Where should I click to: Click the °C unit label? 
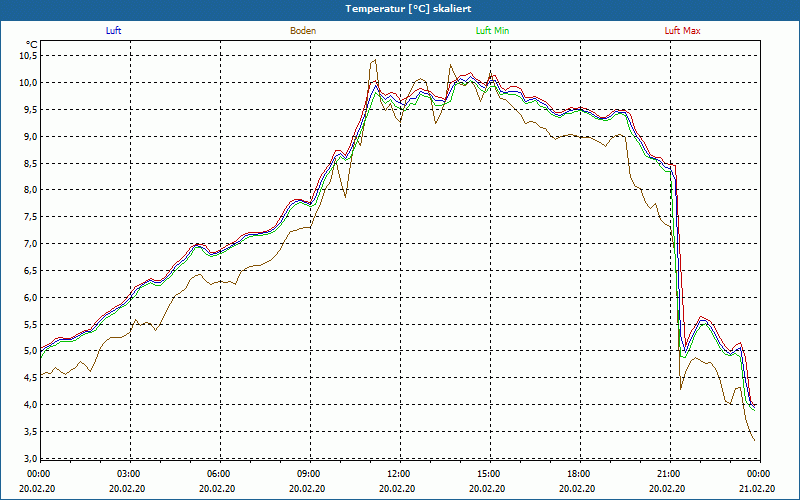point(32,44)
